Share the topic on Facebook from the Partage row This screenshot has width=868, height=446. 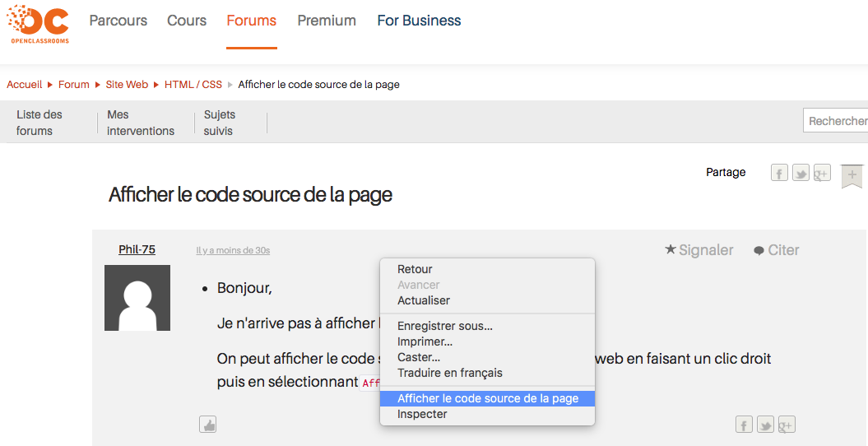pyautogui.click(x=779, y=173)
